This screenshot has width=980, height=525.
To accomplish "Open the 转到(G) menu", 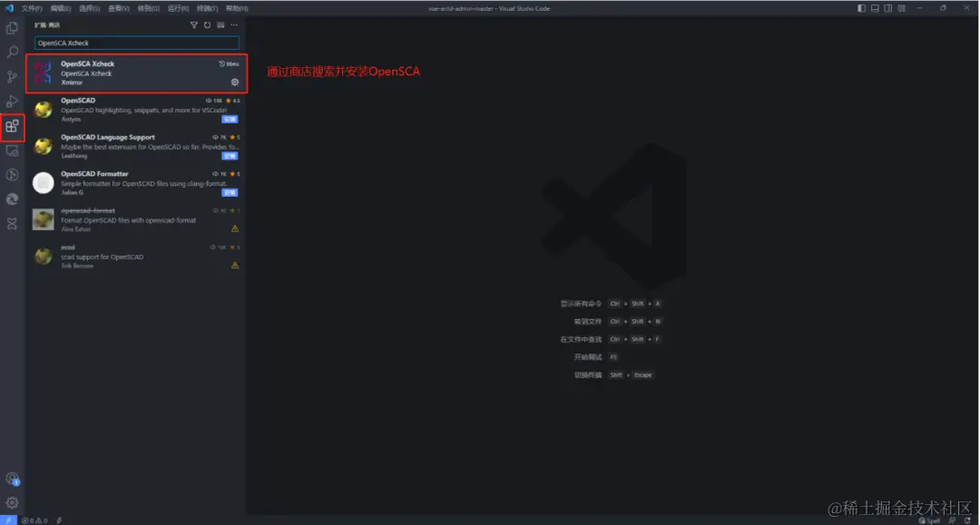I will [x=148, y=8].
